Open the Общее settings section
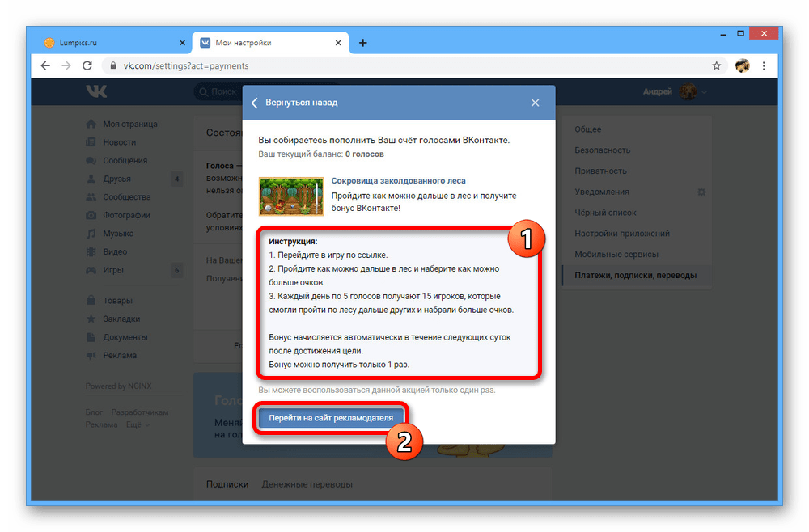 587,129
